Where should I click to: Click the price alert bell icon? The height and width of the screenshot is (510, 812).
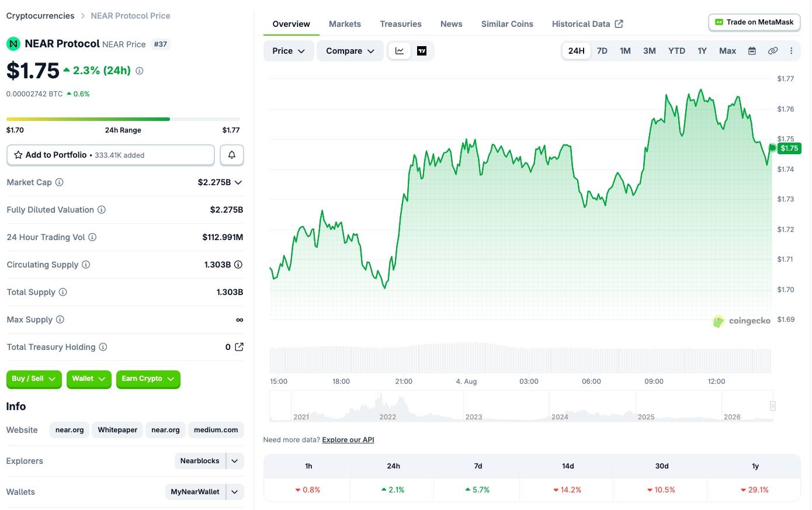point(232,155)
